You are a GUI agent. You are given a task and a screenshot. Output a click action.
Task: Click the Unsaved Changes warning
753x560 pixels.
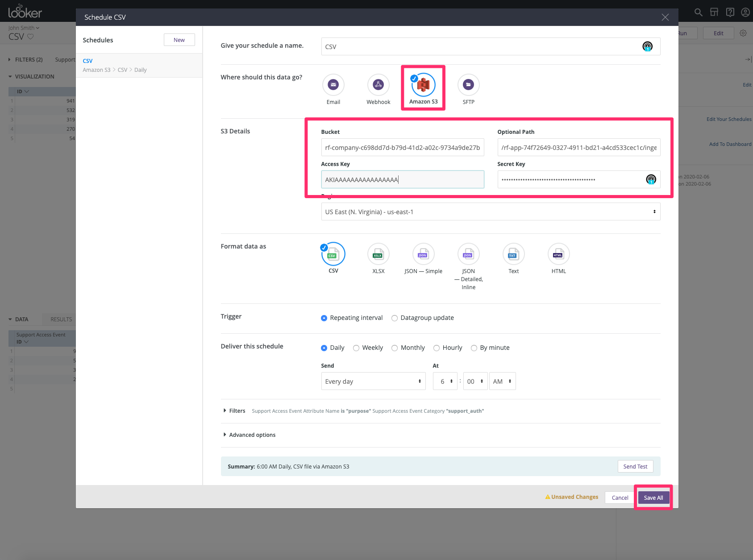click(x=572, y=497)
